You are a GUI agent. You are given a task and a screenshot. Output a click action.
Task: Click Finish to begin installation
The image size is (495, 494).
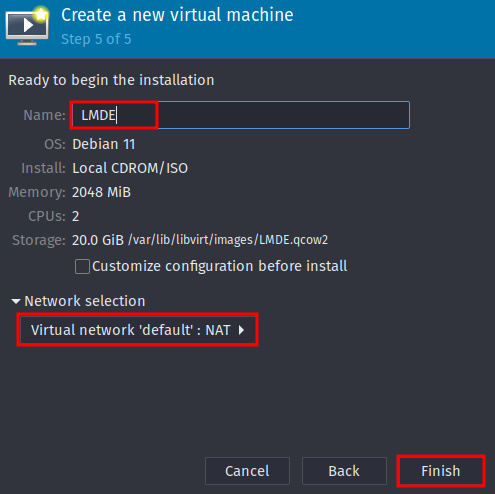tap(441, 471)
